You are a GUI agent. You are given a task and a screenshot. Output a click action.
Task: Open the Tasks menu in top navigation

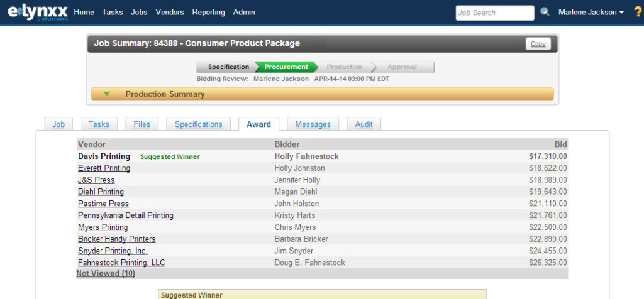click(113, 13)
